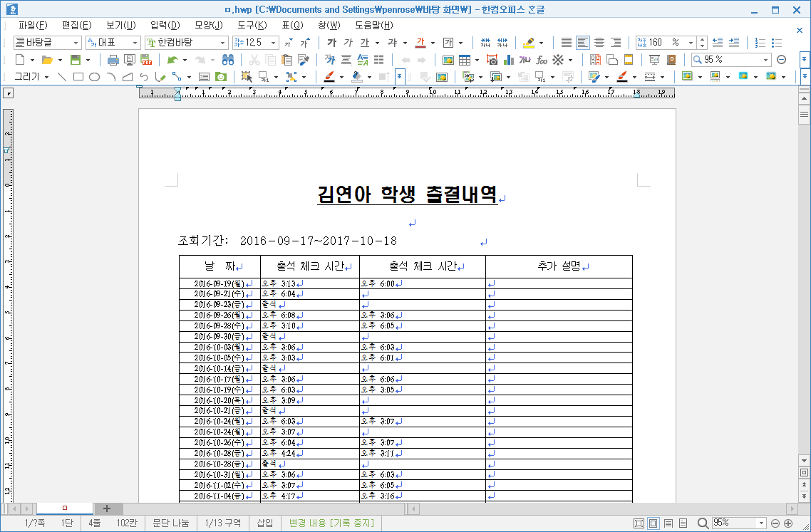Click the numbered list icon
Image resolution: width=811 pixels, height=532 pixels.
(x=760, y=43)
